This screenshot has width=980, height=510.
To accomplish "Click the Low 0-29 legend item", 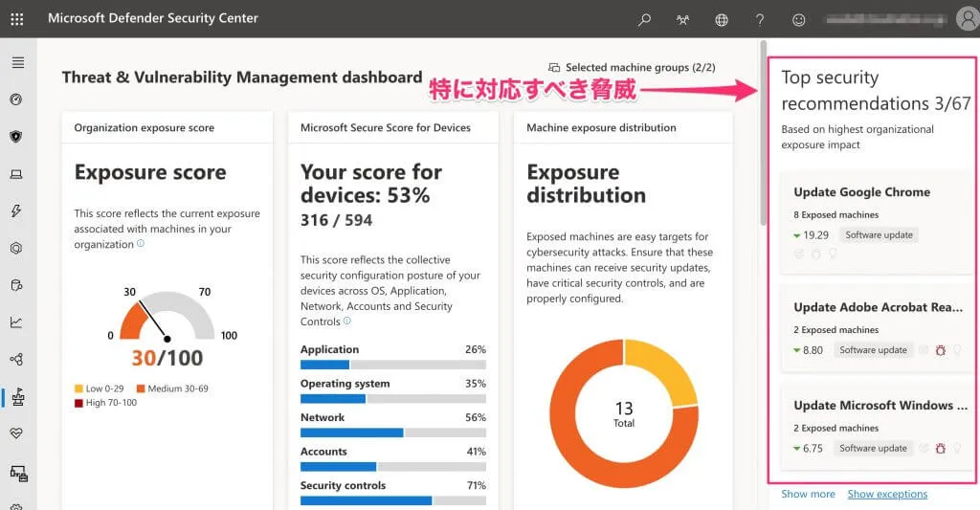I will tap(100, 388).
